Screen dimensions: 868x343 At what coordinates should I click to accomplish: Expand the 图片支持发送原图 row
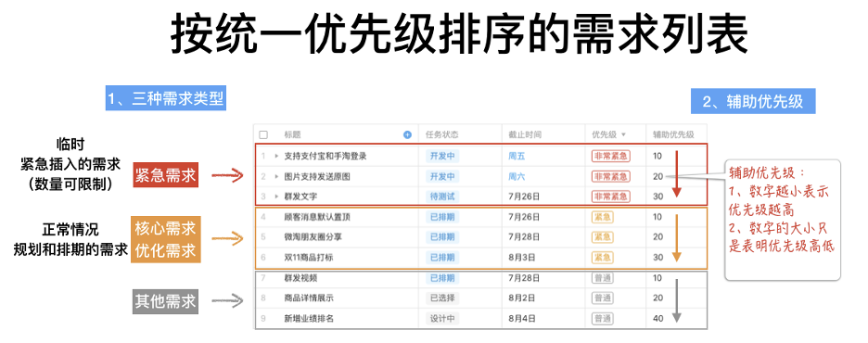click(276, 176)
